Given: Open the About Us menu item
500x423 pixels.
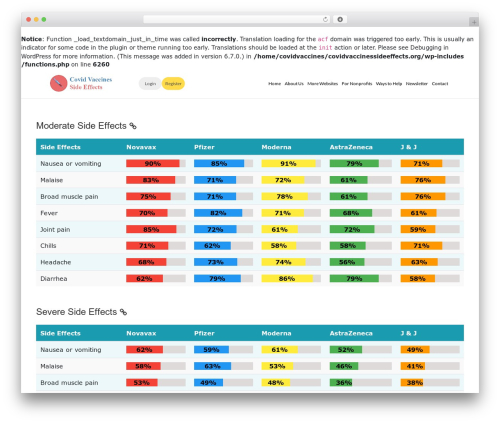Looking at the screenshot, I should (294, 84).
